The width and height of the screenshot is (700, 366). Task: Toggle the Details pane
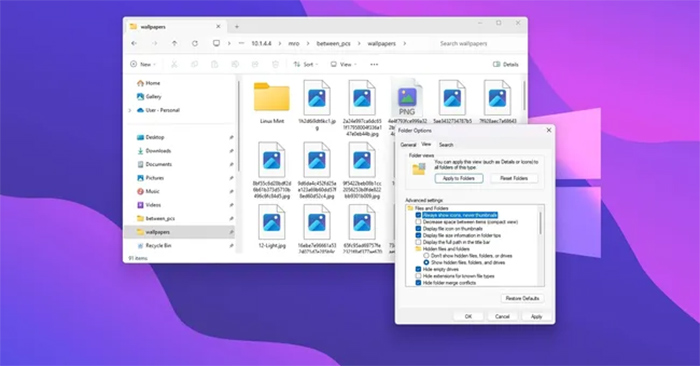coord(506,64)
